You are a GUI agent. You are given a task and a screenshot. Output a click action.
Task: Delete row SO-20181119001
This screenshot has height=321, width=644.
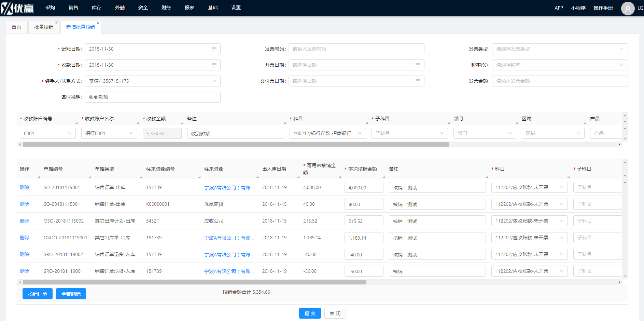point(25,187)
